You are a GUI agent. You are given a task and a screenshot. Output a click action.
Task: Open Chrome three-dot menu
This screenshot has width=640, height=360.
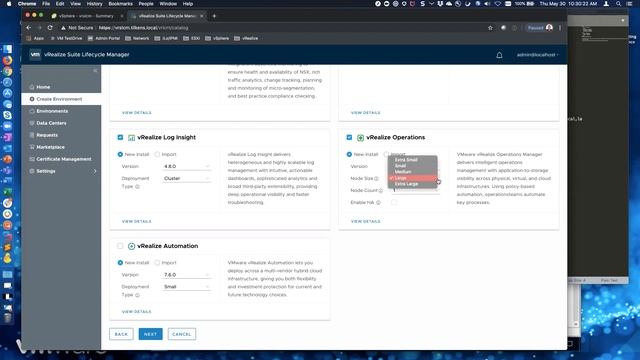(560, 28)
